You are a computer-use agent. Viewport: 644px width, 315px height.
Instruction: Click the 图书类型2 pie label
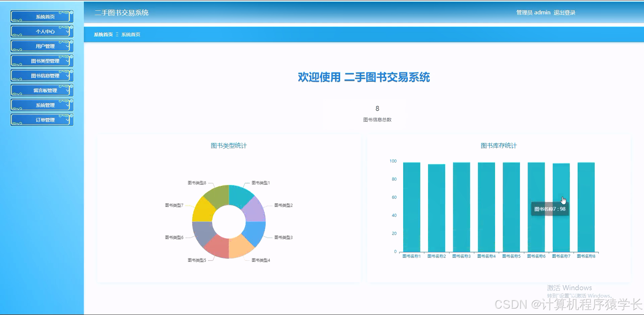pos(283,205)
